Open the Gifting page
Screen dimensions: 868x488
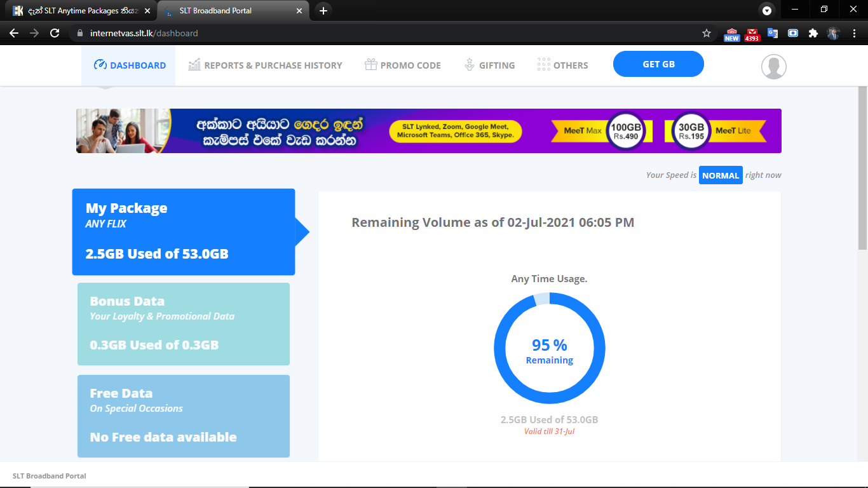[489, 65]
